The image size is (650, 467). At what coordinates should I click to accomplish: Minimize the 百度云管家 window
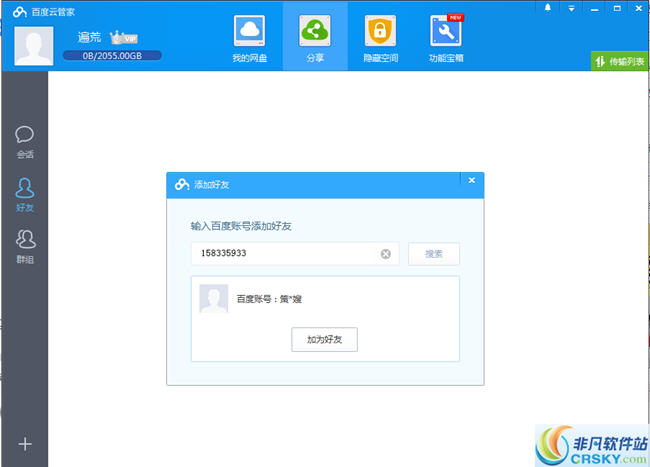594,9
